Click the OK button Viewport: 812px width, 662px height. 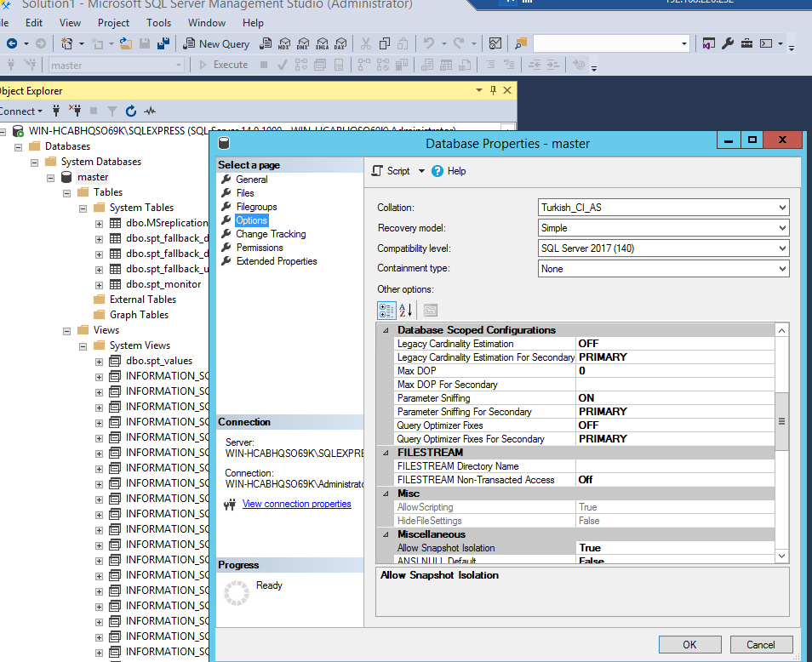click(689, 644)
